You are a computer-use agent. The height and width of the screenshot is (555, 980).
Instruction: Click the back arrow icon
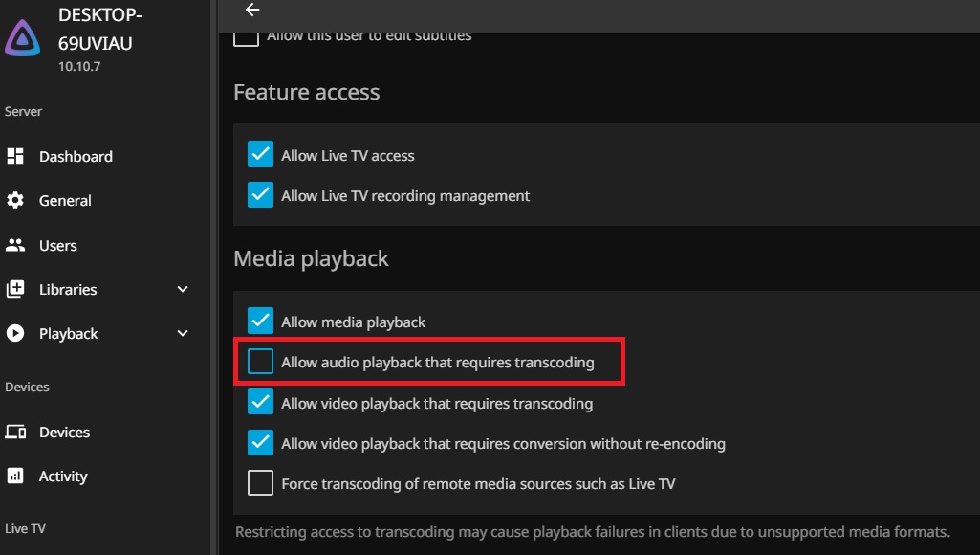click(x=252, y=10)
